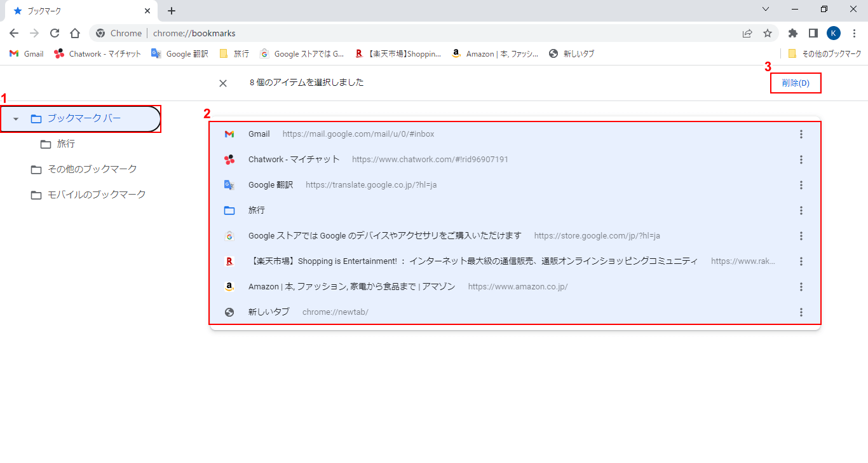Open the three-dot menu for the Gmail bookmark
The image size is (868, 463).
pyautogui.click(x=801, y=134)
